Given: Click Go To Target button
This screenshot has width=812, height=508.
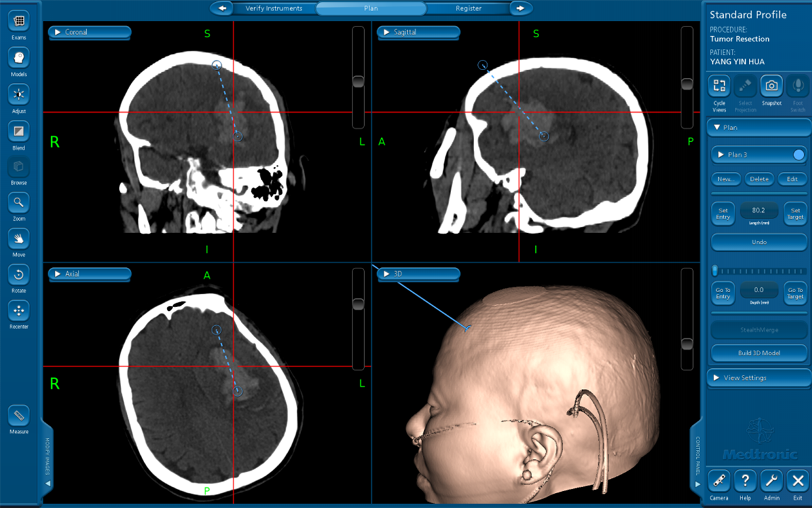Looking at the screenshot, I should (795, 294).
